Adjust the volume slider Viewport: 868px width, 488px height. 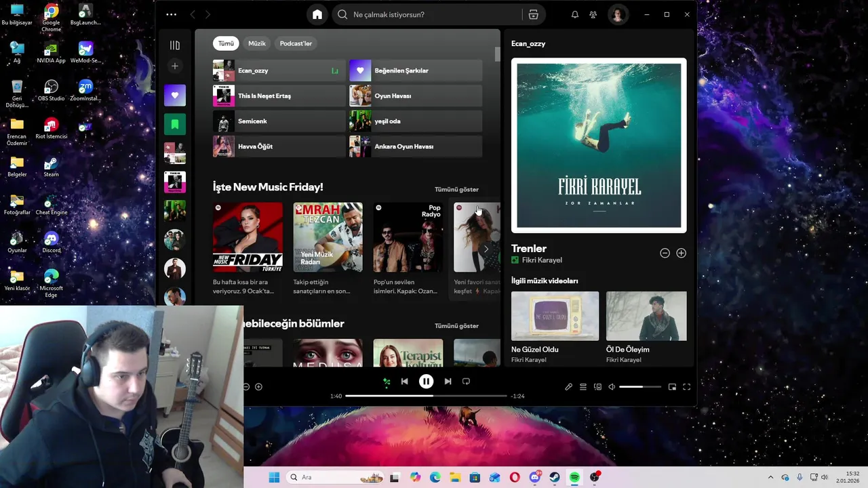pyautogui.click(x=640, y=387)
